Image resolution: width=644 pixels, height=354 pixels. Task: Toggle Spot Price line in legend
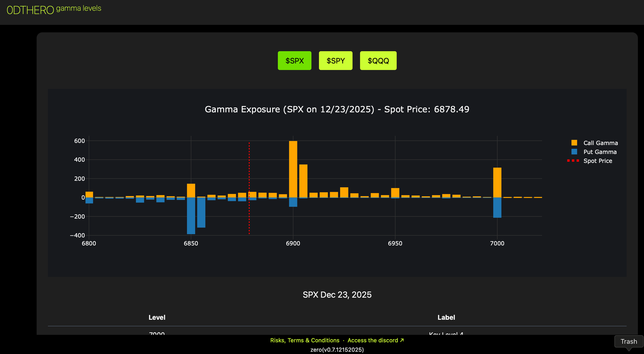(598, 161)
